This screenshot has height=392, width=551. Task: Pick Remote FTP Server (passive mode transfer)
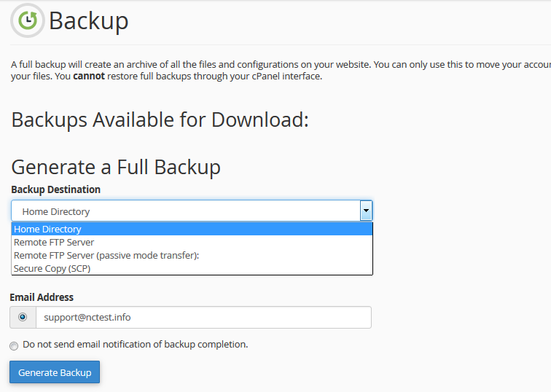pos(106,255)
